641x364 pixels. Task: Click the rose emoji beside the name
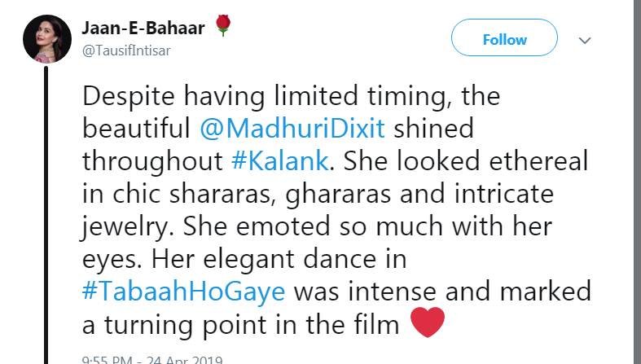(224, 27)
